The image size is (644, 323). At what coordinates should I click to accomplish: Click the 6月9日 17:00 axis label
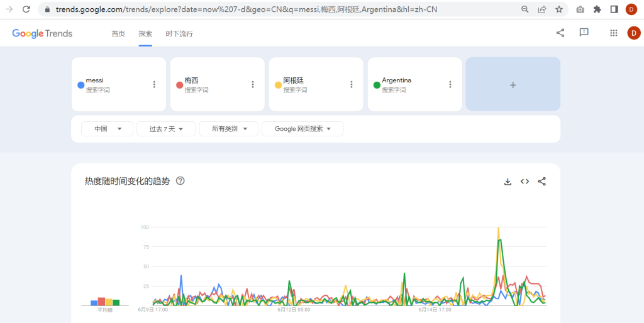153,310
